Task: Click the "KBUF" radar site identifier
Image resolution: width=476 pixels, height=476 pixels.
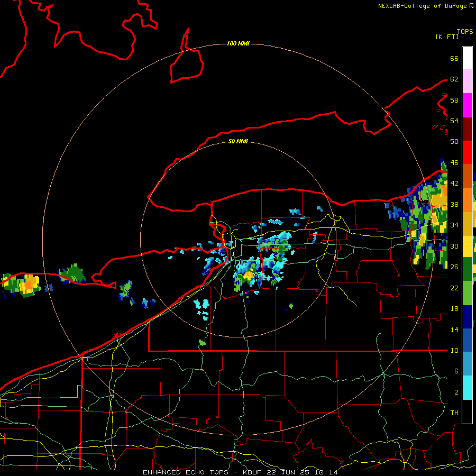Action: pyautogui.click(x=253, y=472)
